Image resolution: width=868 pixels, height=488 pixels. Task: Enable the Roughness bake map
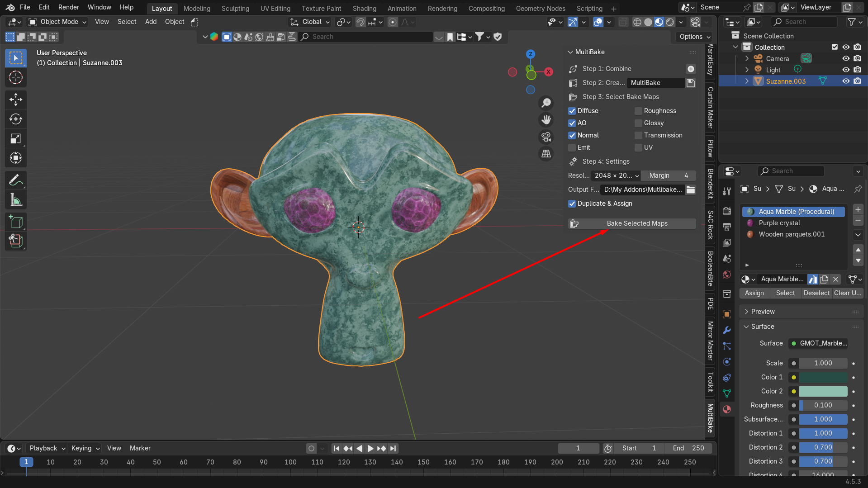[639, 111]
